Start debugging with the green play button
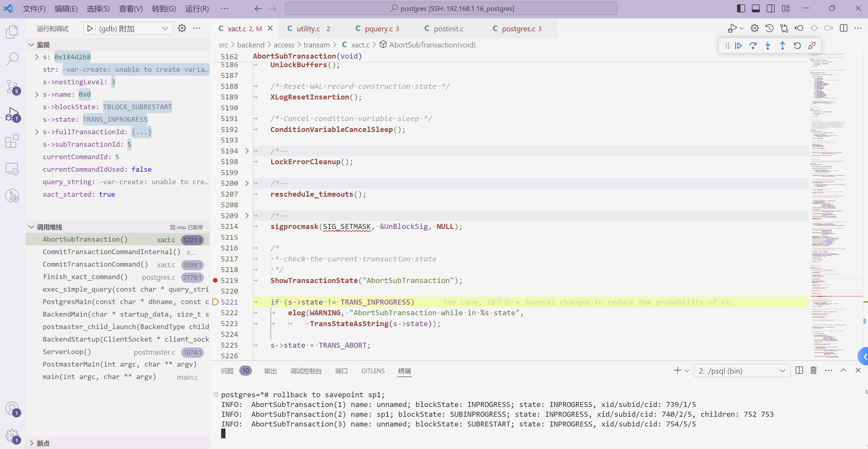This screenshot has width=868, height=449. point(90,29)
